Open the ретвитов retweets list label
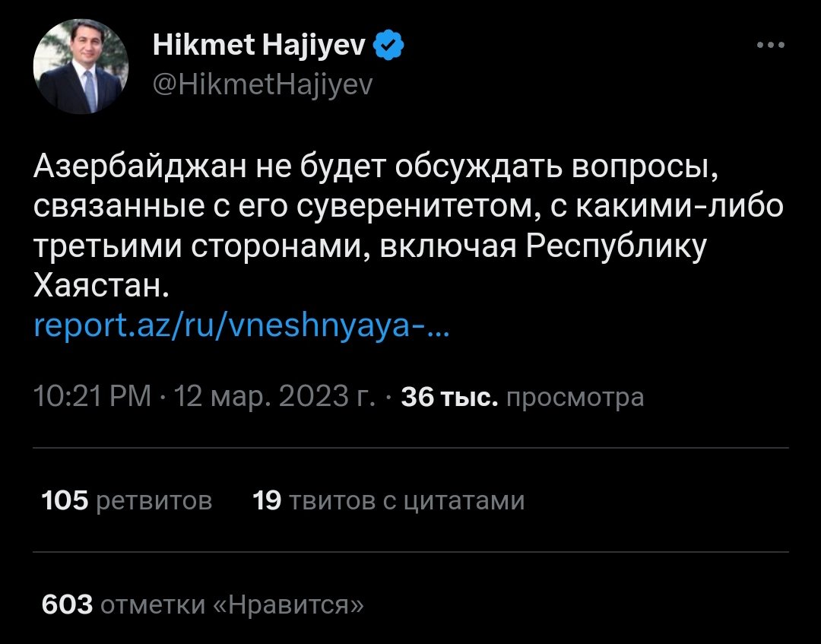821x644 pixels. [x=156, y=500]
